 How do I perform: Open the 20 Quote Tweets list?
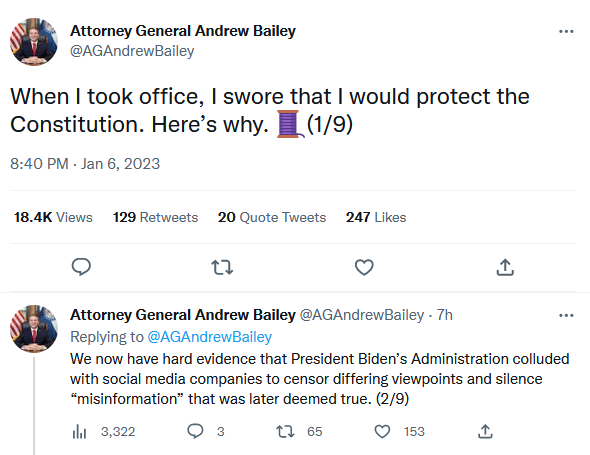272,217
